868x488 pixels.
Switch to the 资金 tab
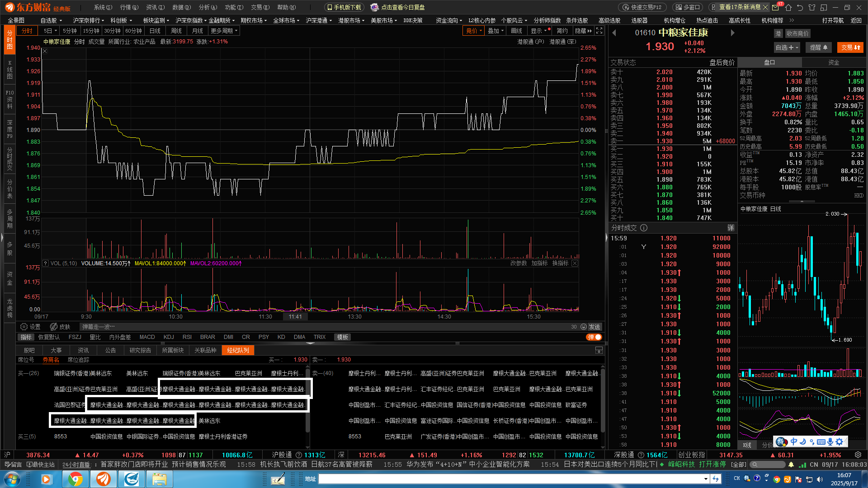point(834,62)
